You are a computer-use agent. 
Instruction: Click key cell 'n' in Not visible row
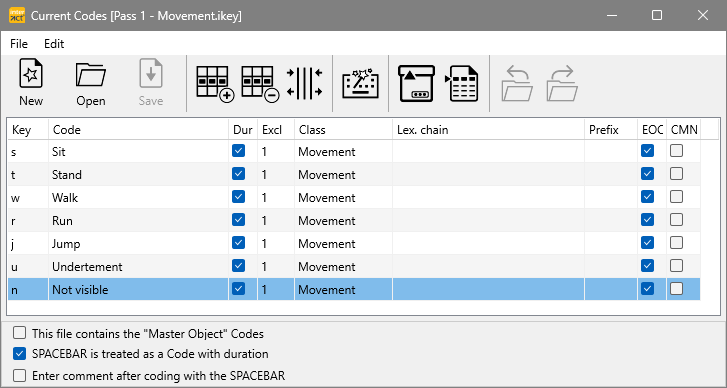[x=28, y=289]
